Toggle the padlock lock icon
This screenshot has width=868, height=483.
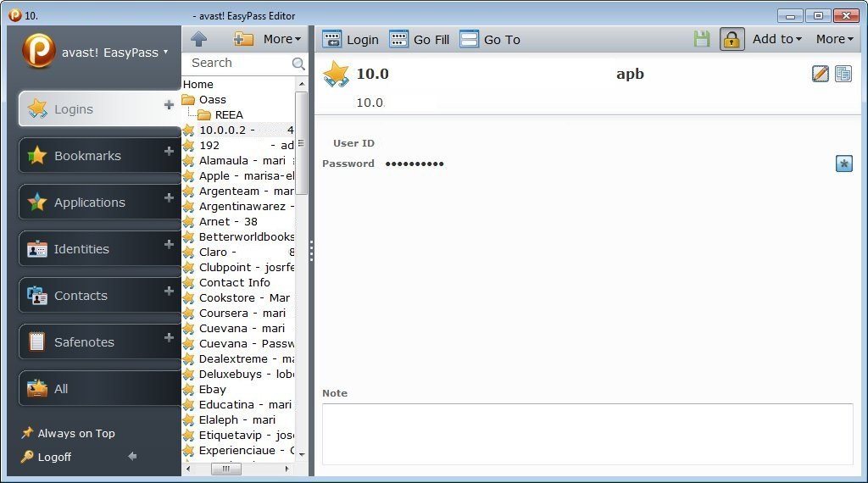click(732, 39)
